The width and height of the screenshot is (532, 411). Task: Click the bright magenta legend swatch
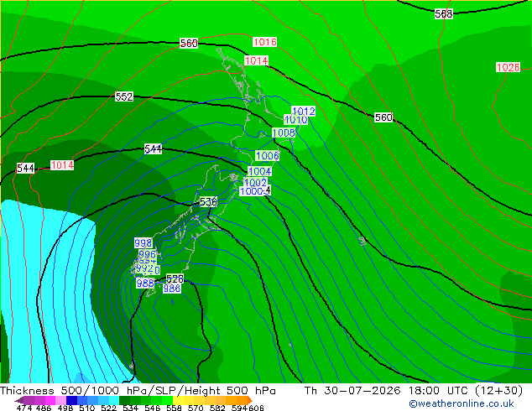click(x=50, y=400)
